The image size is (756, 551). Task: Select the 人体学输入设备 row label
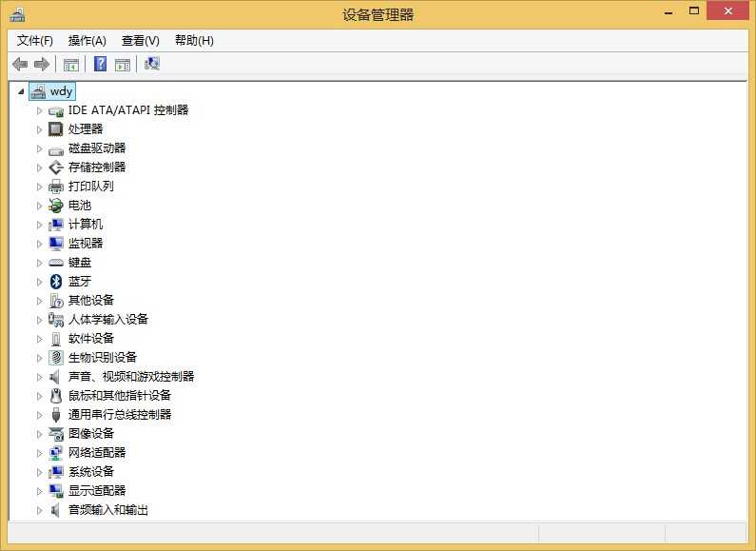(x=108, y=320)
